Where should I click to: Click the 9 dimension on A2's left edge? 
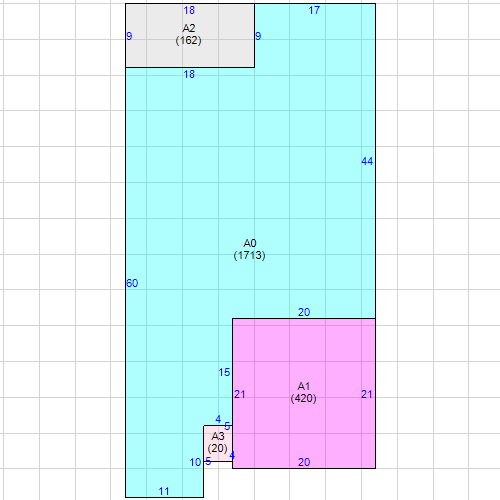pyautogui.click(x=129, y=36)
